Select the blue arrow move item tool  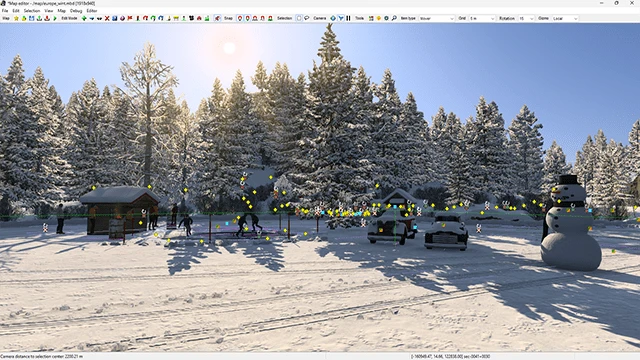click(x=92, y=18)
